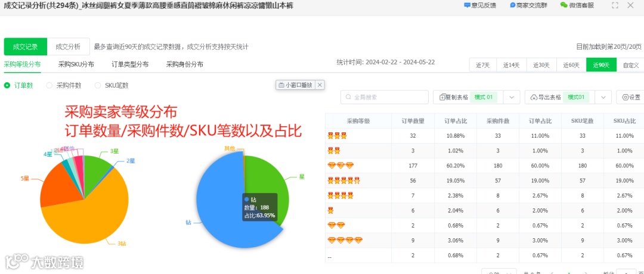Image resolution: width=644 pixels, height=274 pixels.
Task: Click the 19.05% order share cell
Action: pyautogui.click(x=455, y=180)
